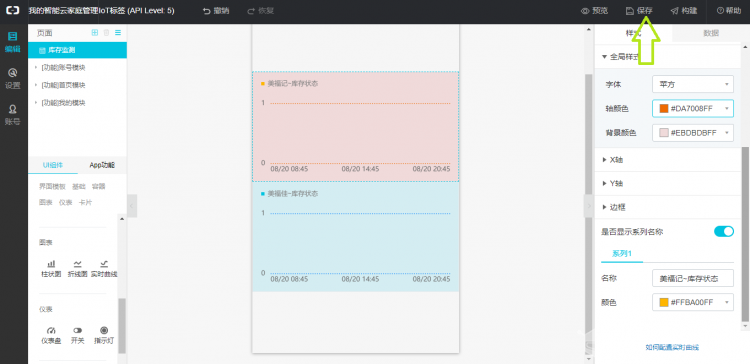Viewport: 750px width, 364px height.
Task: Collapse the left component panel handle
Action: pos(132,206)
